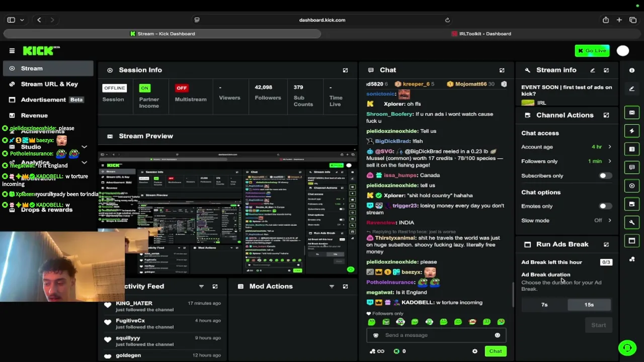The height and width of the screenshot is (362, 644).
Task: Pop out the Session Info panel
Action: point(345,70)
